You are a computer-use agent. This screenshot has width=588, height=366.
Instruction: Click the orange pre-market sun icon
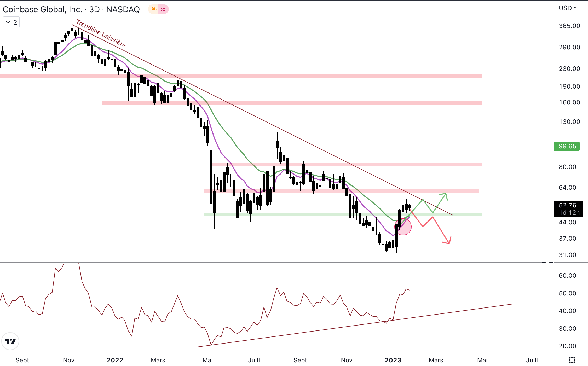click(153, 9)
